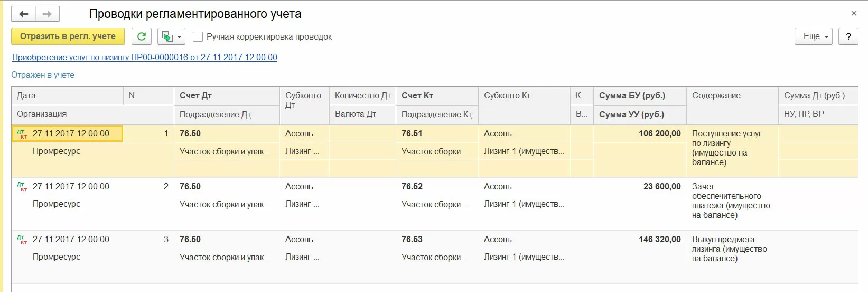Image resolution: width=868 pixels, height=292 pixels.
Task: Enable Ручная корректировка проводок checkbox
Action: point(198,37)
